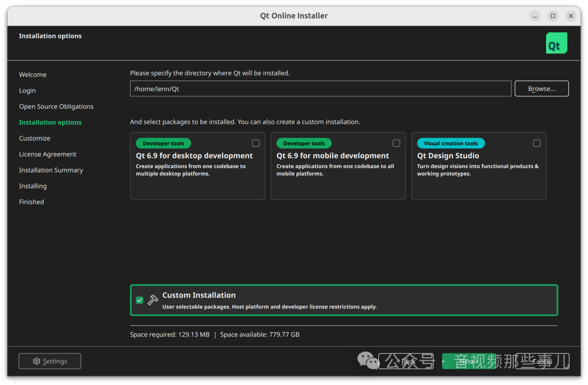Screen dimensions: 588x385
Task: Select the Qt 6.9 for mobile development title
Action: click(x=333, y=156)
